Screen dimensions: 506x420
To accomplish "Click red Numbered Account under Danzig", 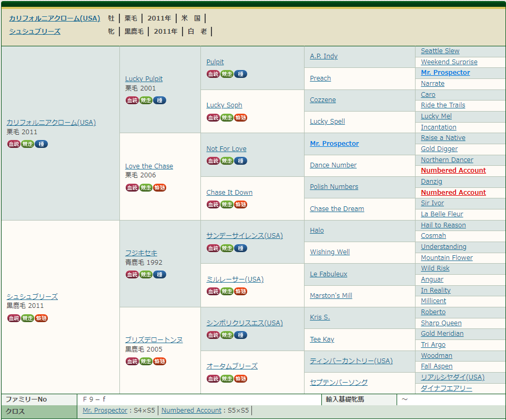I will click(x=453, y=193).
